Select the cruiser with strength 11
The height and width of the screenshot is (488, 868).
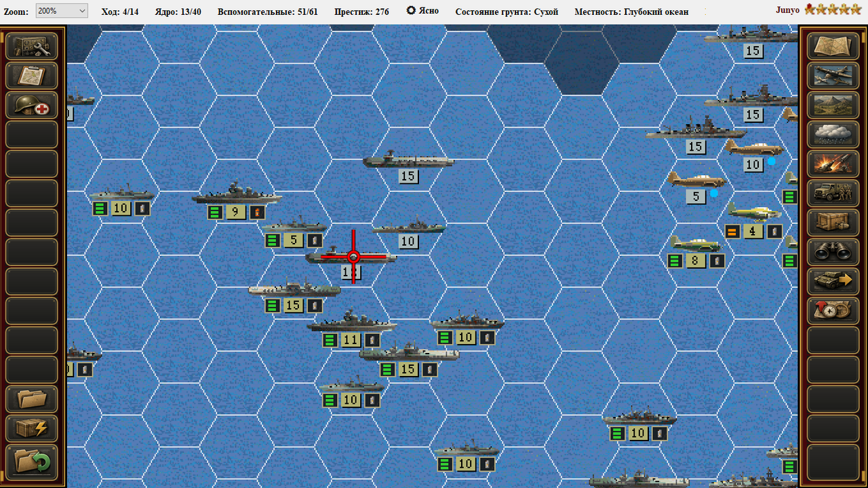pos(351,322)
